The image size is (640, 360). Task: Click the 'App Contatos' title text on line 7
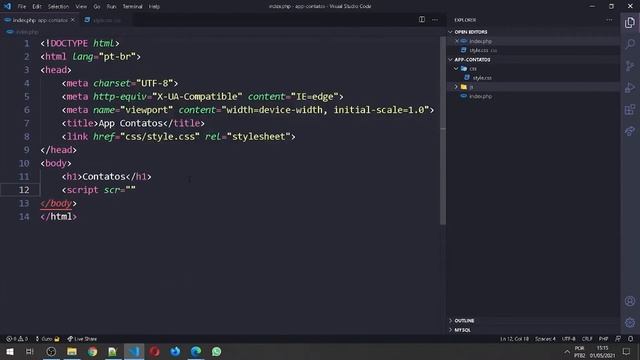131,123
